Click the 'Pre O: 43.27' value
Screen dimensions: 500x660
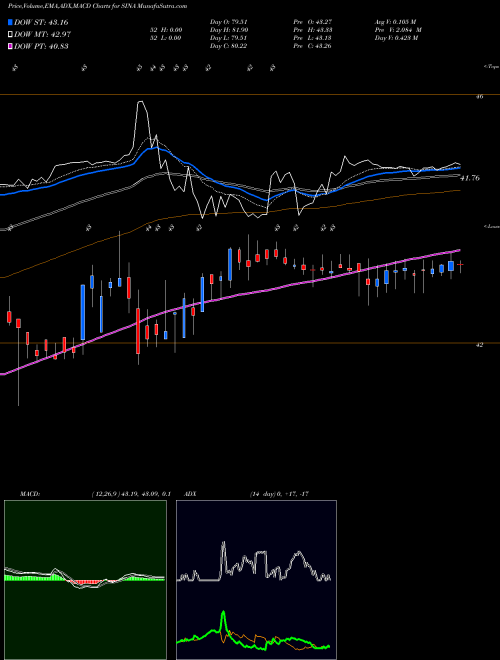click(313, 22)
